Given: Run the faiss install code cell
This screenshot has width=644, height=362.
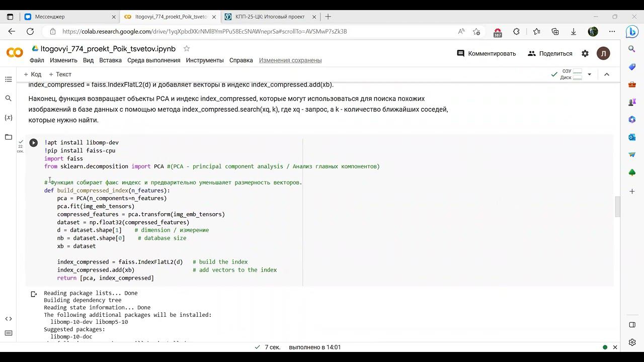Looking at the screenshot, I should (x=33, y=143).
